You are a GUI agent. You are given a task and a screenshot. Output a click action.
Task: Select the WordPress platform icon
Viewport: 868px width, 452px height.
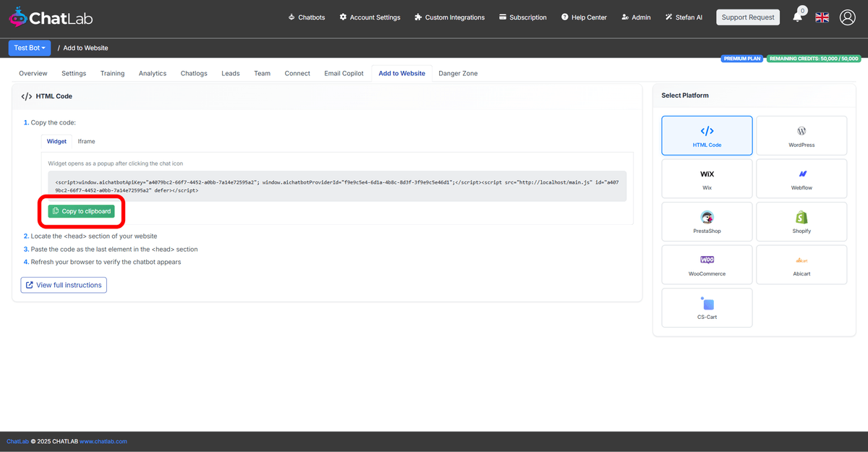click(801, 135)
